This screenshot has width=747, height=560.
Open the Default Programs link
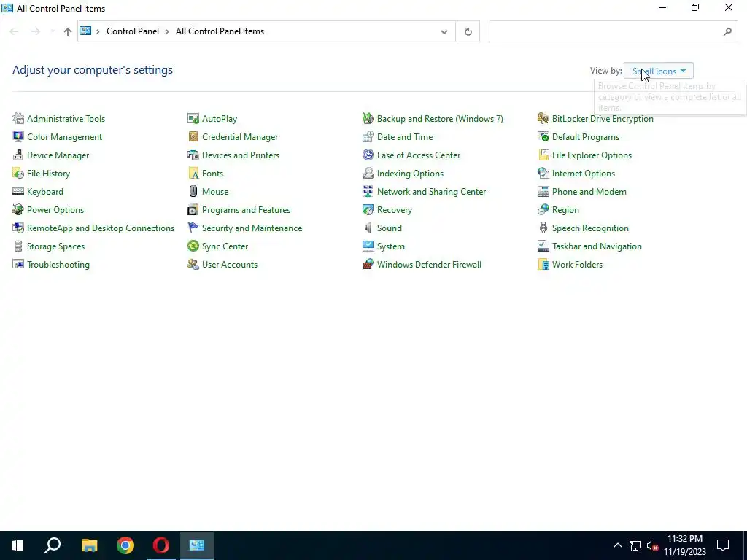pos(586,136)
